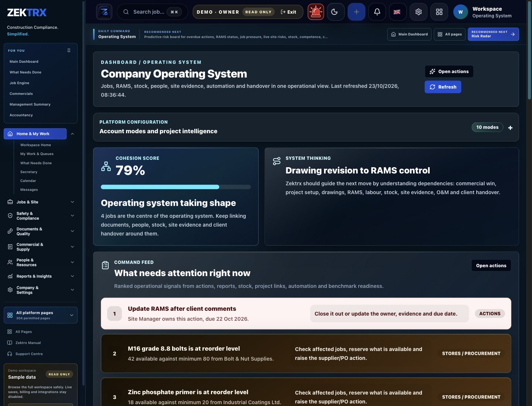Click the W workspace avatar
This screenshot has height=406, width=532.
pos(461,12)
